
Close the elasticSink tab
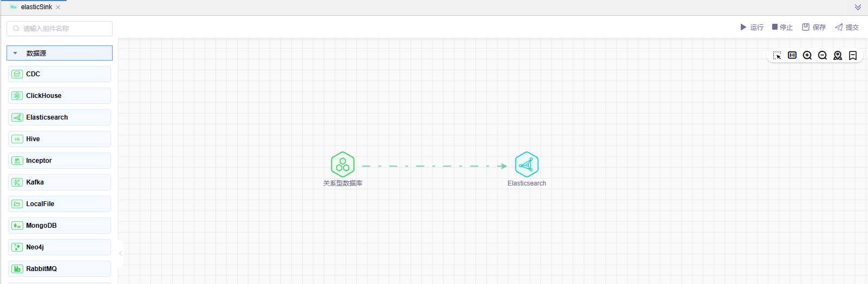tap(58, 7)
